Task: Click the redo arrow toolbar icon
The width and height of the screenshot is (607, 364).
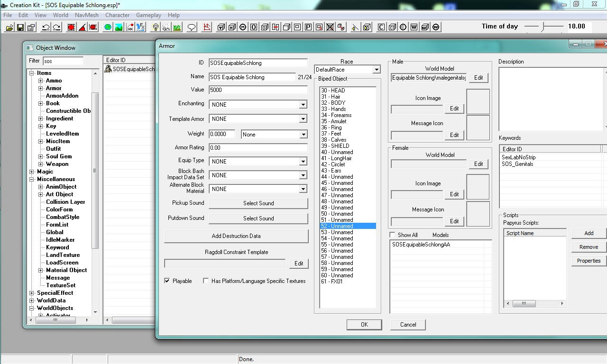Action: pos(56,27)
